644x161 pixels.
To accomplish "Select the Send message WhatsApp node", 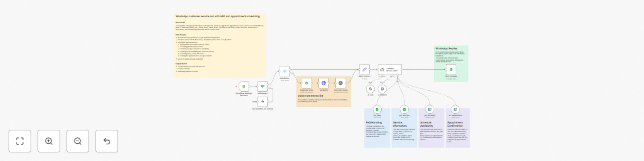I will [x=451, y=69].
